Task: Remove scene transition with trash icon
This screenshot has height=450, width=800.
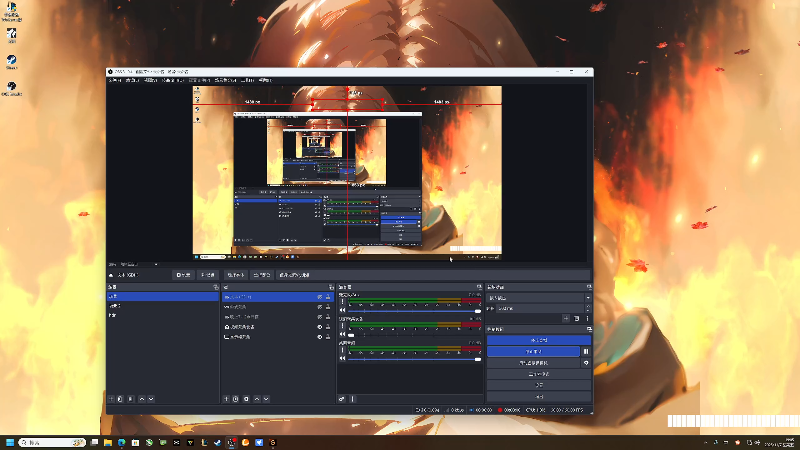Action: 577,318
